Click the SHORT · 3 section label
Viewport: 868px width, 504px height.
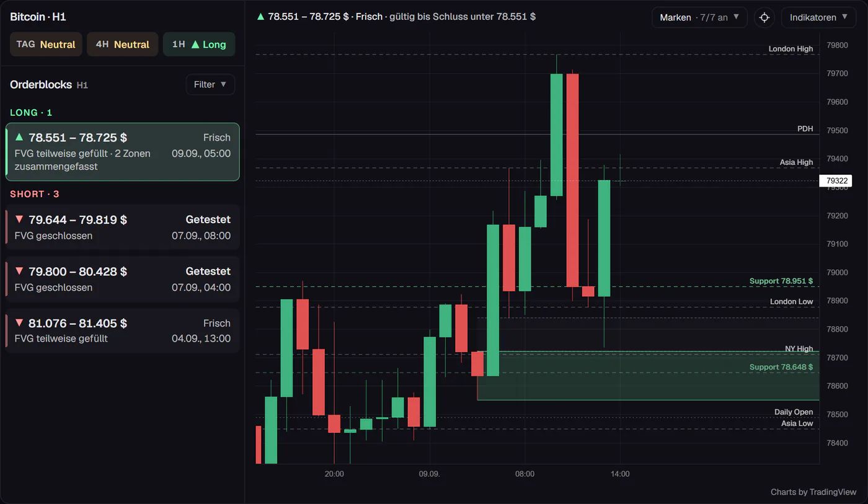35,194
